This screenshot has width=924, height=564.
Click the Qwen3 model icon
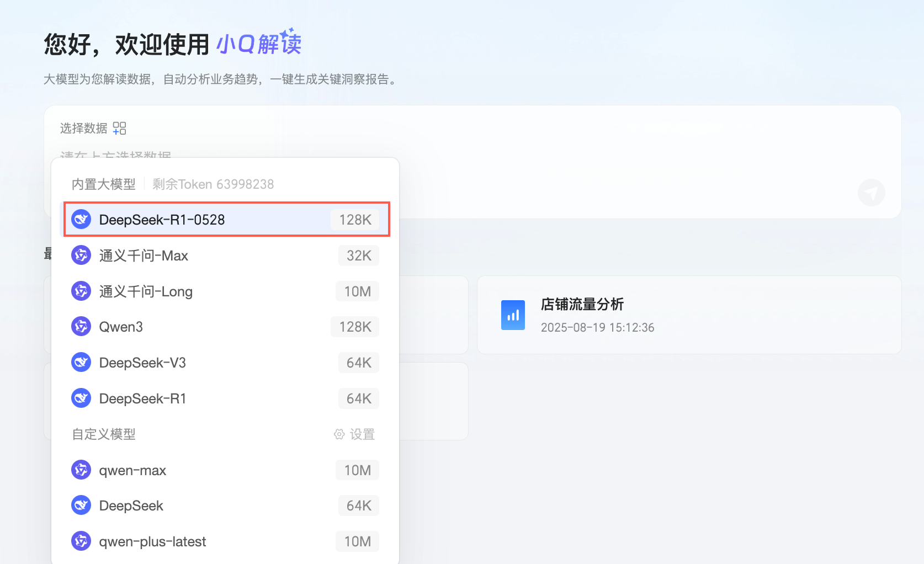point(81,327)
